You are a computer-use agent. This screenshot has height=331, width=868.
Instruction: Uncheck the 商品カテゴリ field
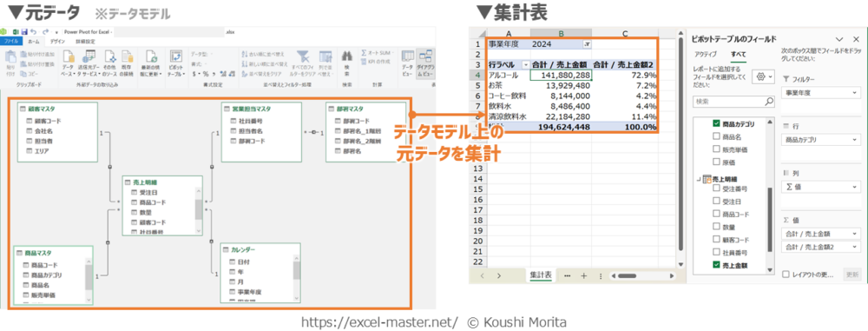717,123
